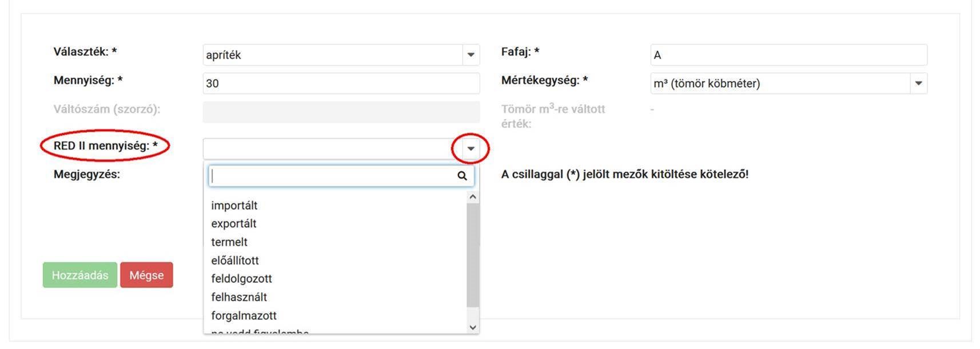
Task: Click the red Mégse button
Action: click(x=146, y=275)
